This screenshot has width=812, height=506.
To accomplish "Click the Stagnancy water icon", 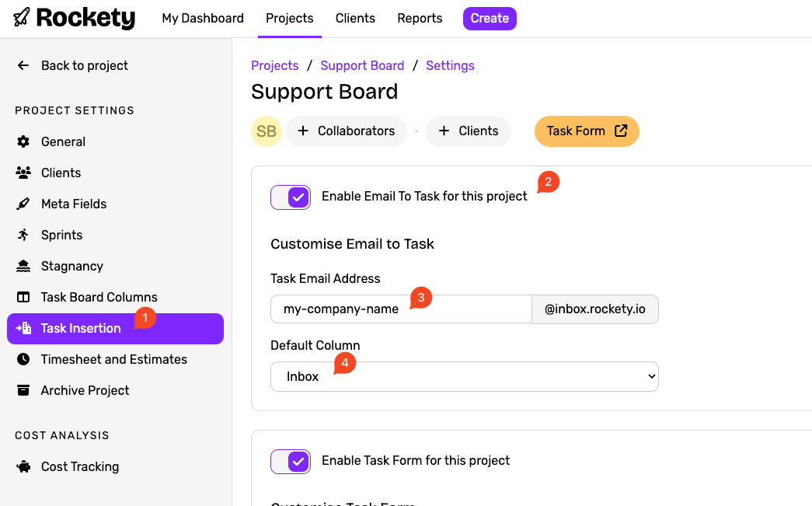I will tap(23, 266).
